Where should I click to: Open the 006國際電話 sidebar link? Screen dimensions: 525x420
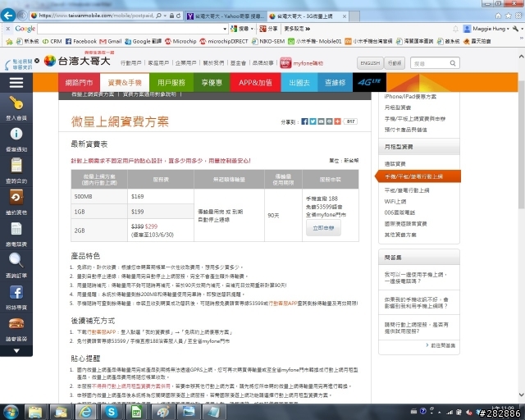[x=399, y=212]
